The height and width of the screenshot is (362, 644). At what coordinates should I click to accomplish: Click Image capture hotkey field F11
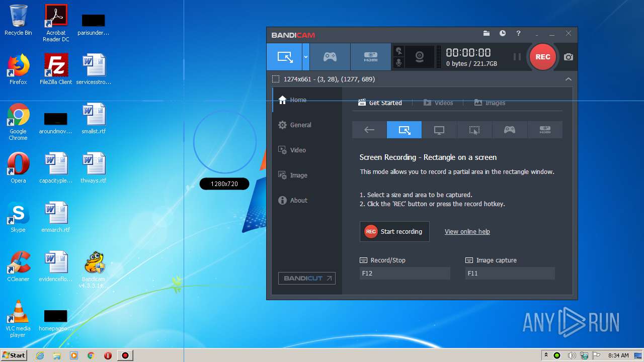[x=510, y=274]
